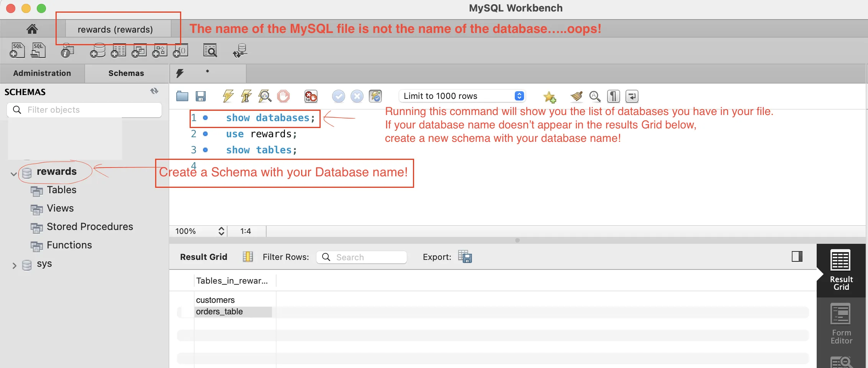Roll back the current transaction
The width and height of the screenshot is (868, 368).
point(357,96)
